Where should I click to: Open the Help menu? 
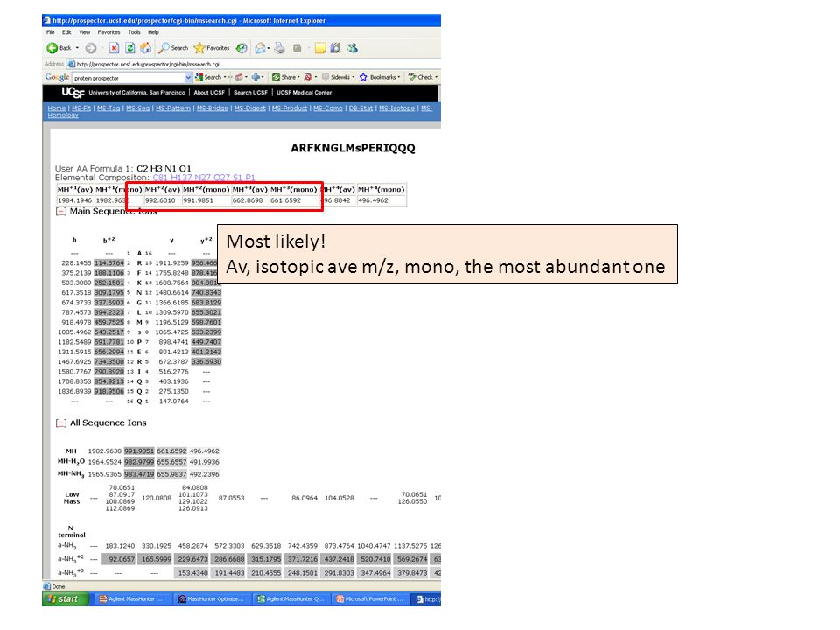[x=153, y=32]
